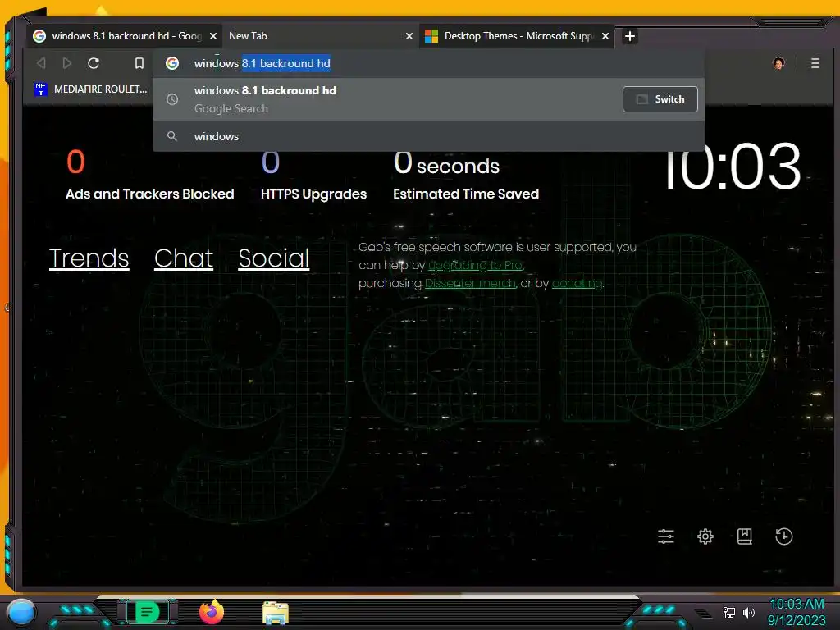840x630 pixels.
Task: Open the Trends link
Action: 89,258
